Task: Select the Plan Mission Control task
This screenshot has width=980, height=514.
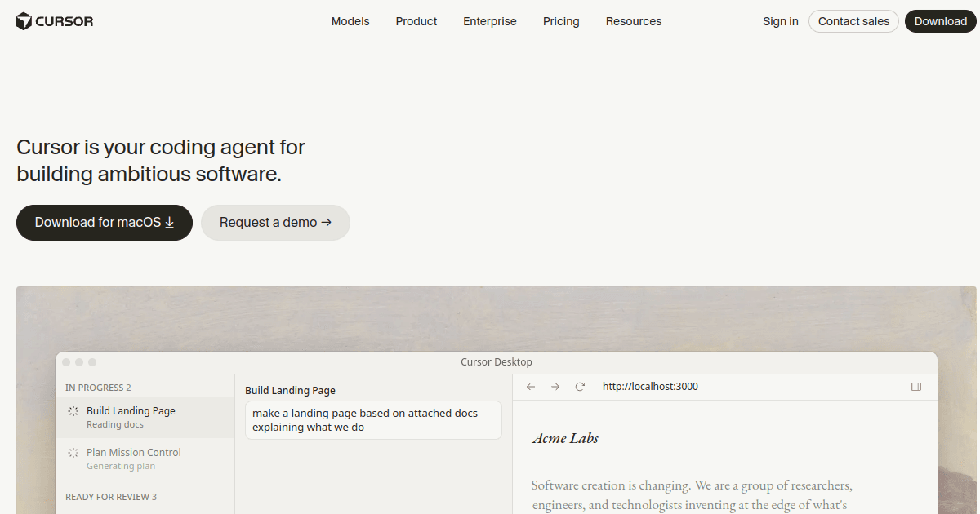Action: [x=145, y=459]
